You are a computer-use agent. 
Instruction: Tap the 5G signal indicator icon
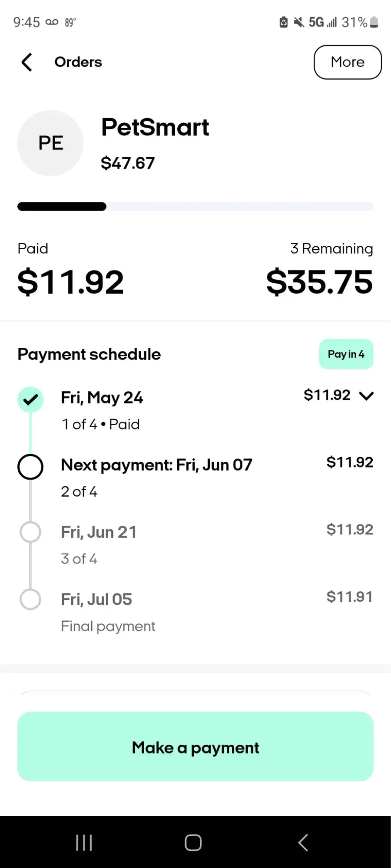(x=322, y=22)
